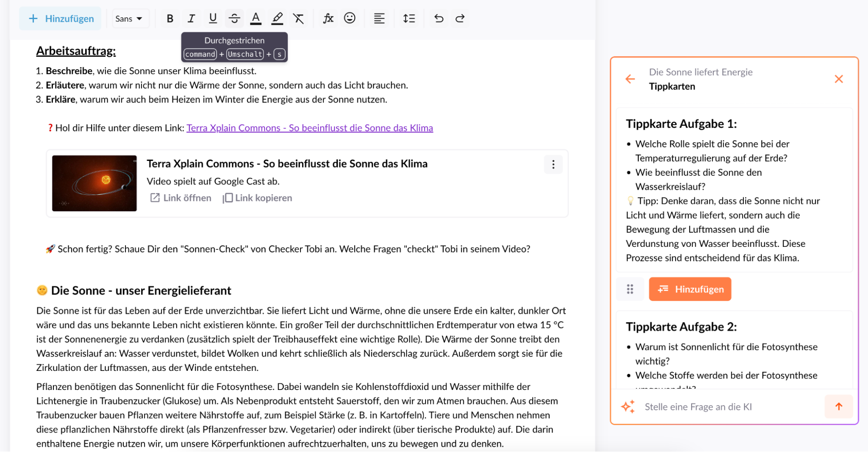Open the emoji picker

350,18
